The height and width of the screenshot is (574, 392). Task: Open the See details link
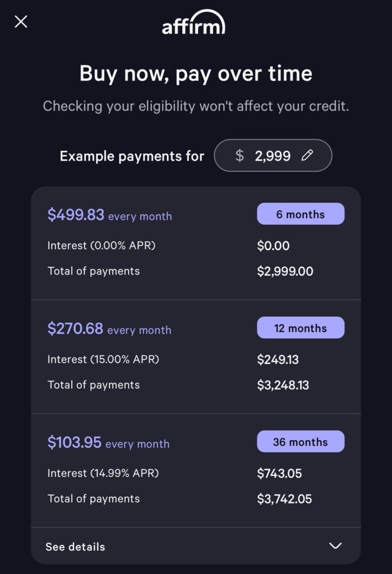(x=75, y=547)
